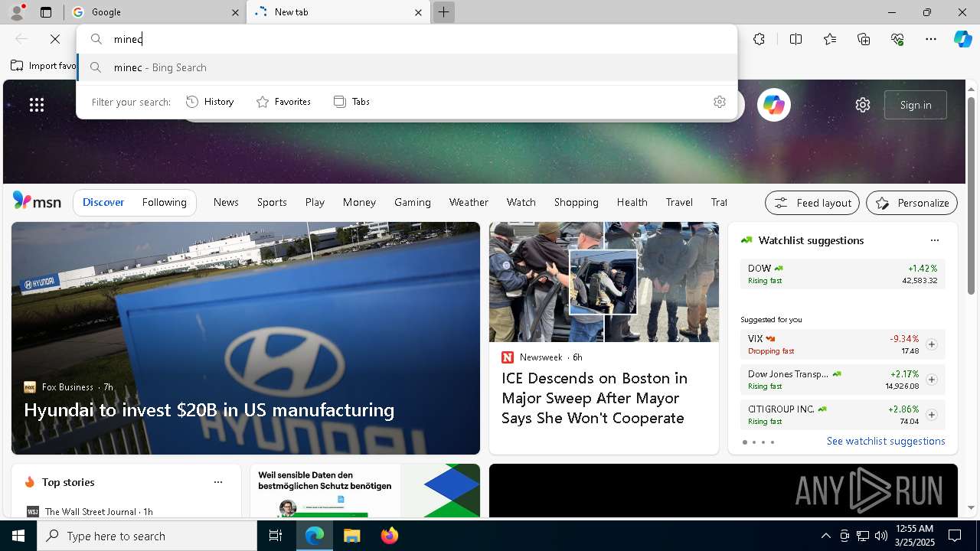Enable split screen view
Screen dimensions: 980x551
(795, 39)
